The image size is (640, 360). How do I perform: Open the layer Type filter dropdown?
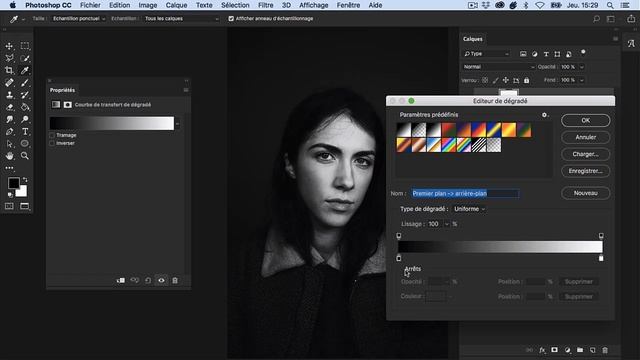(487, 54)
